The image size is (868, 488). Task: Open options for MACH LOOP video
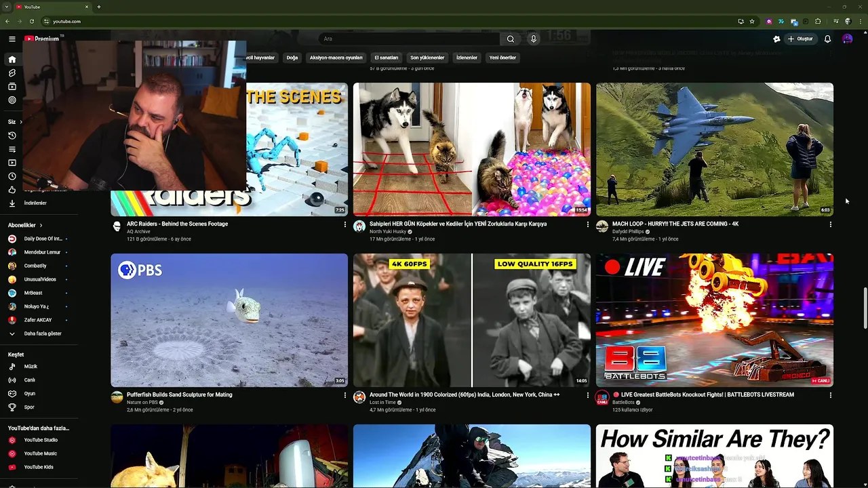pos(831,224)
